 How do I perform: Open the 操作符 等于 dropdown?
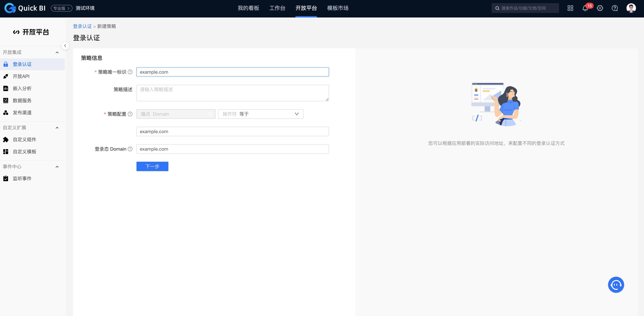tap(260, 114)
